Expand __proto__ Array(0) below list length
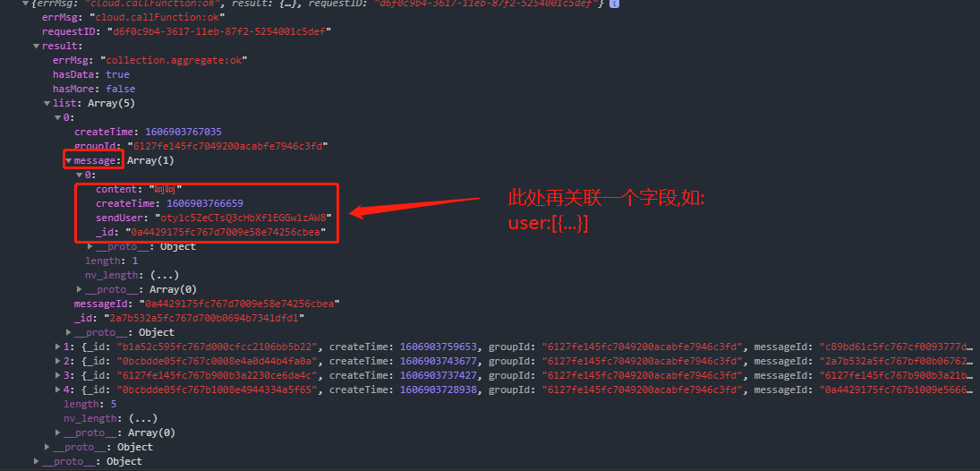980x471 pixels. point(57,432)
